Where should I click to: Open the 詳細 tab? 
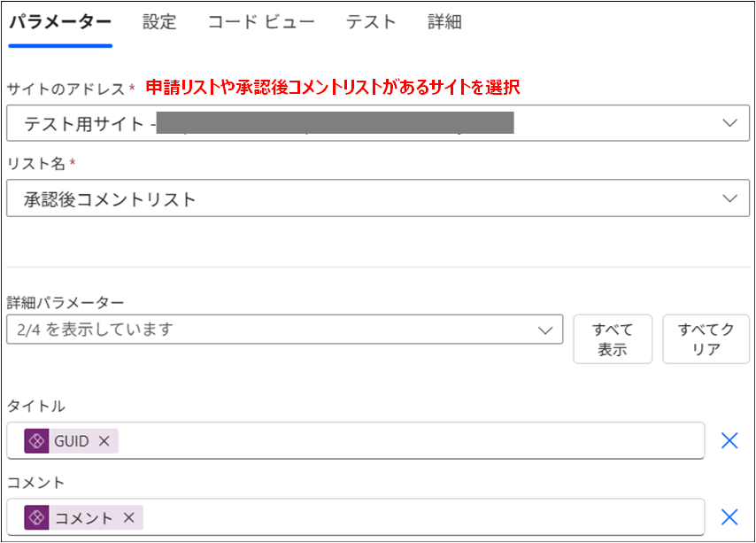tap(444, 22)
